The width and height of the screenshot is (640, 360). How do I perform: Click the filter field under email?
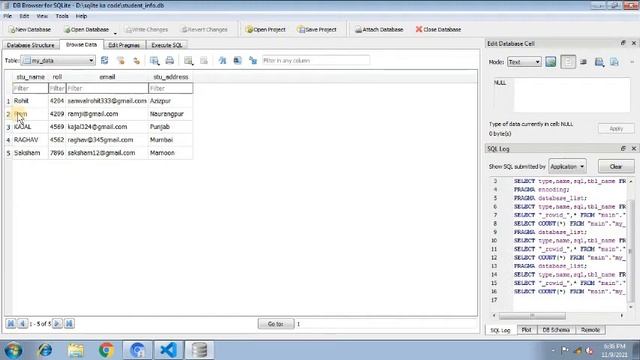point(107,88)
